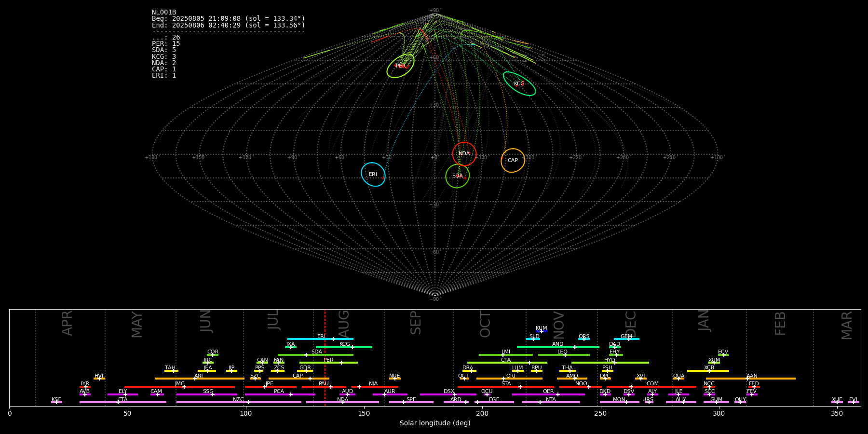This screenshot has width=868, height=434.
Task: Select the 'PER: 15' count in the legend
Action: pos(166,44)
